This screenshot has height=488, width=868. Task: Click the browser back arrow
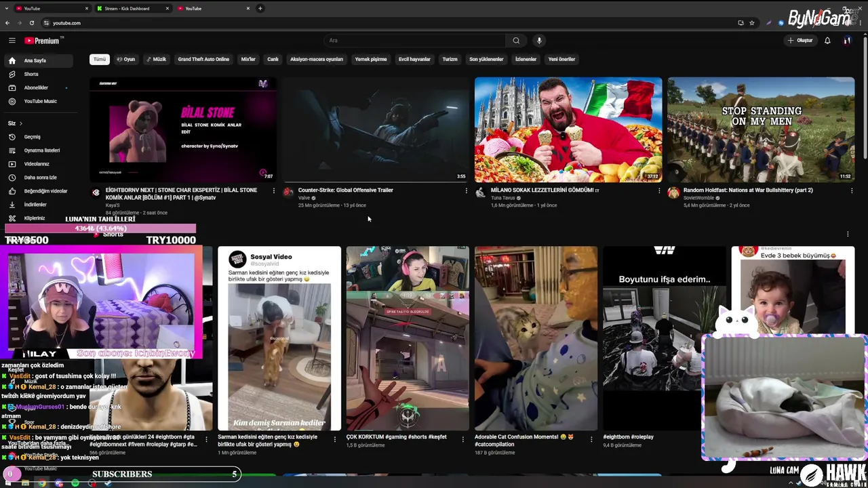tap(7, 23)
